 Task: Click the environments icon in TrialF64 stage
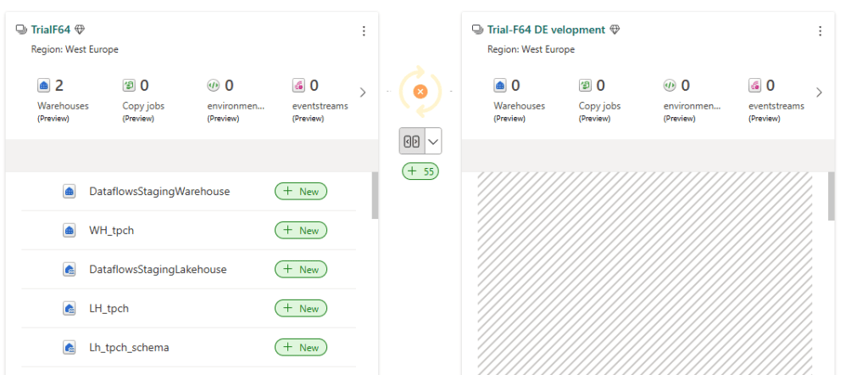(214, 85)
